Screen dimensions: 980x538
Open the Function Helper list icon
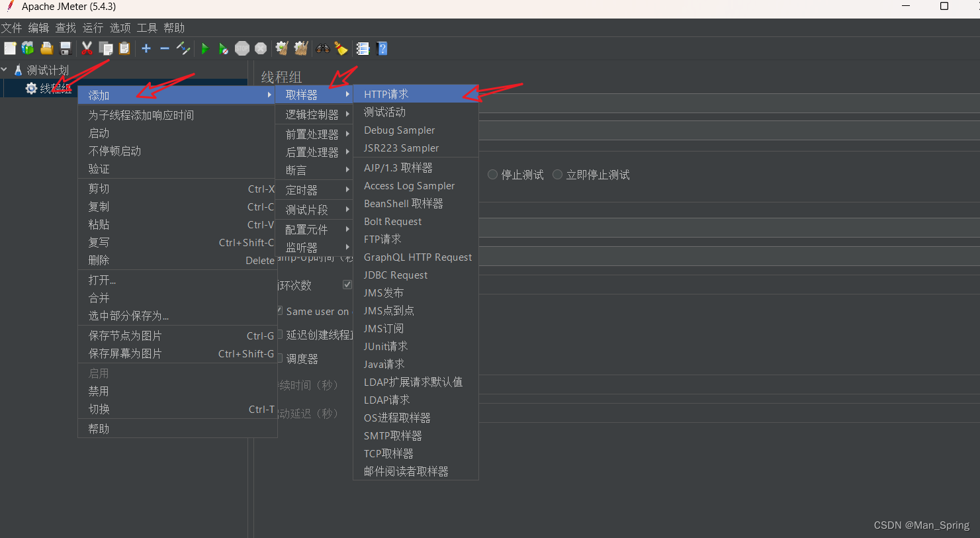(x=363, y=48)
